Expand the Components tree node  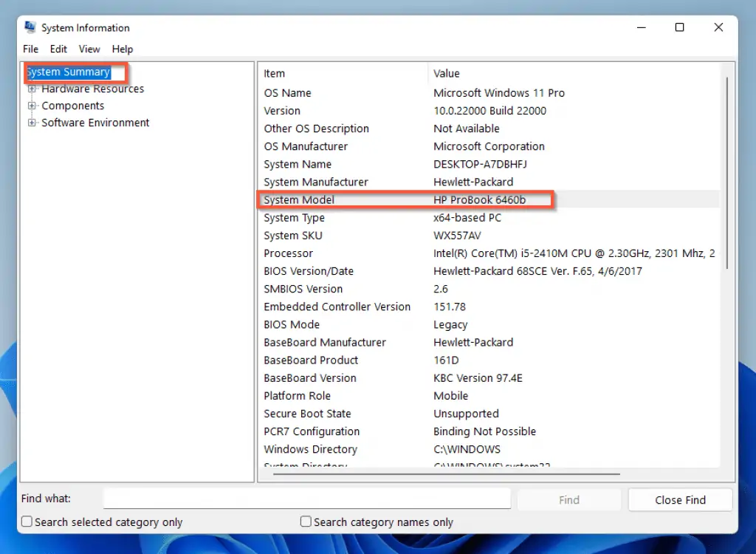(x=32, y=106)
